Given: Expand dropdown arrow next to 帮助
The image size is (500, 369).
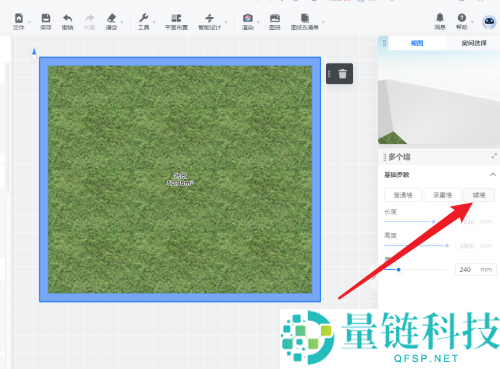Looking at the screenshot, I should pyautogui.click(x=472, y=23).
